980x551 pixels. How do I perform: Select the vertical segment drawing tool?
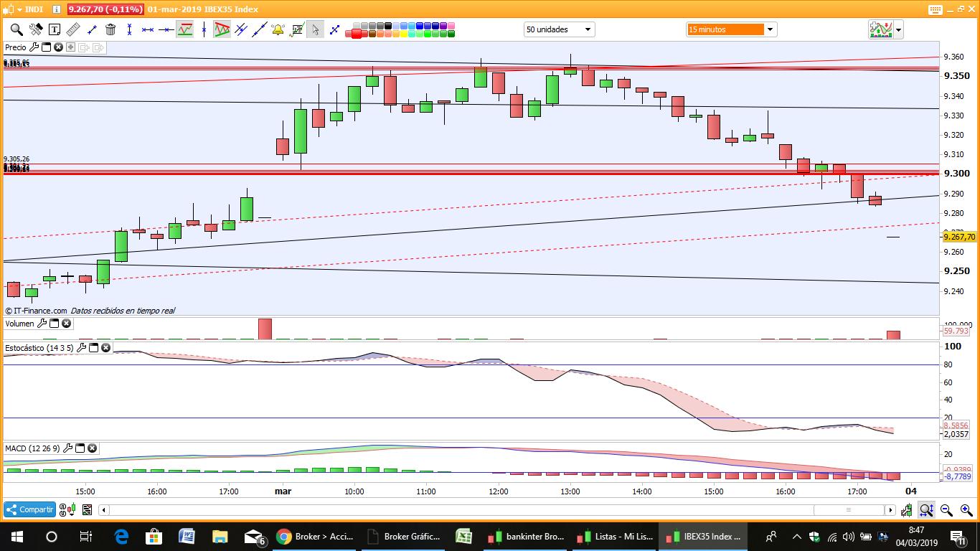click(129, 29)
